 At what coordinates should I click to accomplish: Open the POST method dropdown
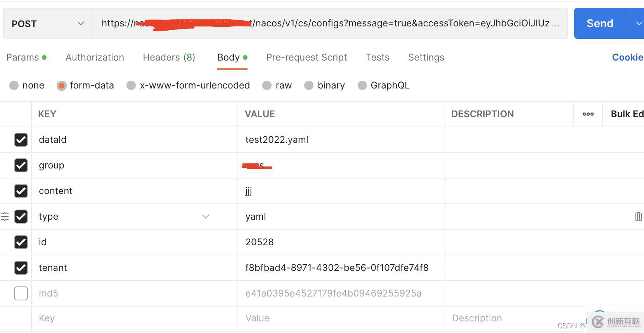[48, 24]
